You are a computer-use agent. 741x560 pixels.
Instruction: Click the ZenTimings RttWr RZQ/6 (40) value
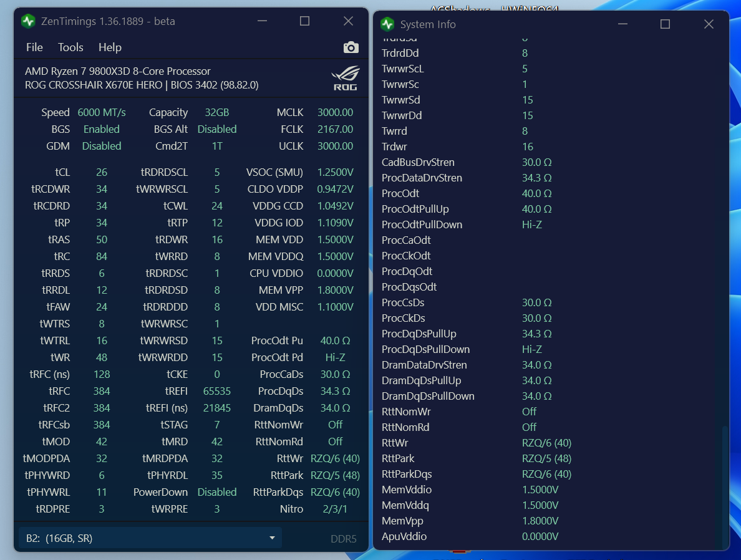point(335,458)
